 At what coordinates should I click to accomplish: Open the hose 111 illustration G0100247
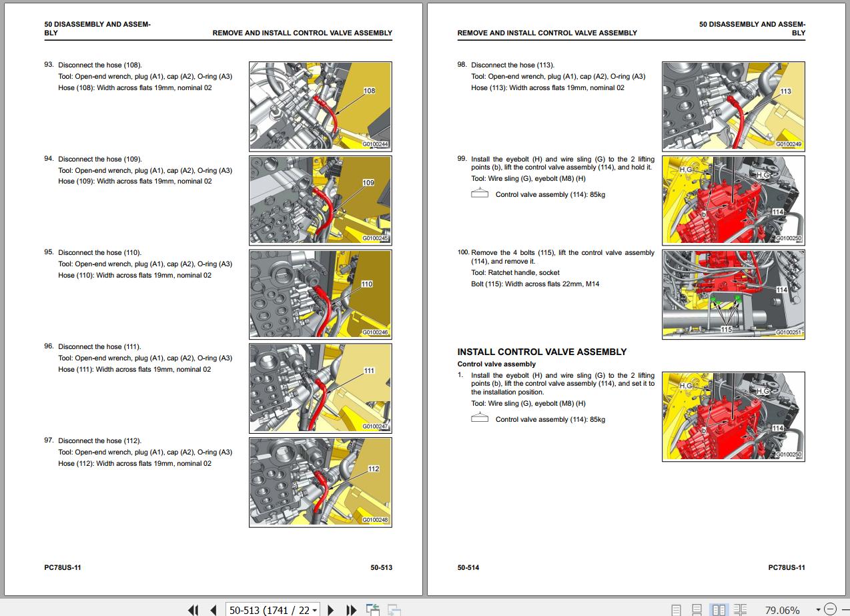320,388
